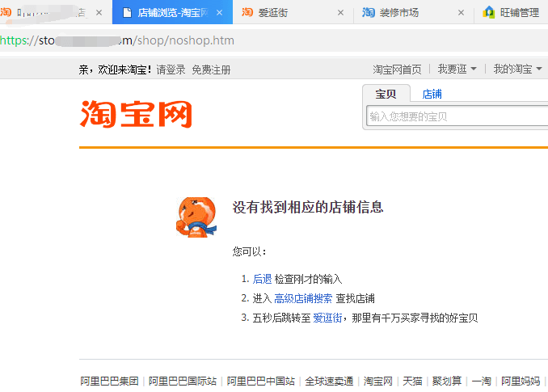Open the 淘宝网 footer link
Screen dimensions: 548x392
point(378,381)
